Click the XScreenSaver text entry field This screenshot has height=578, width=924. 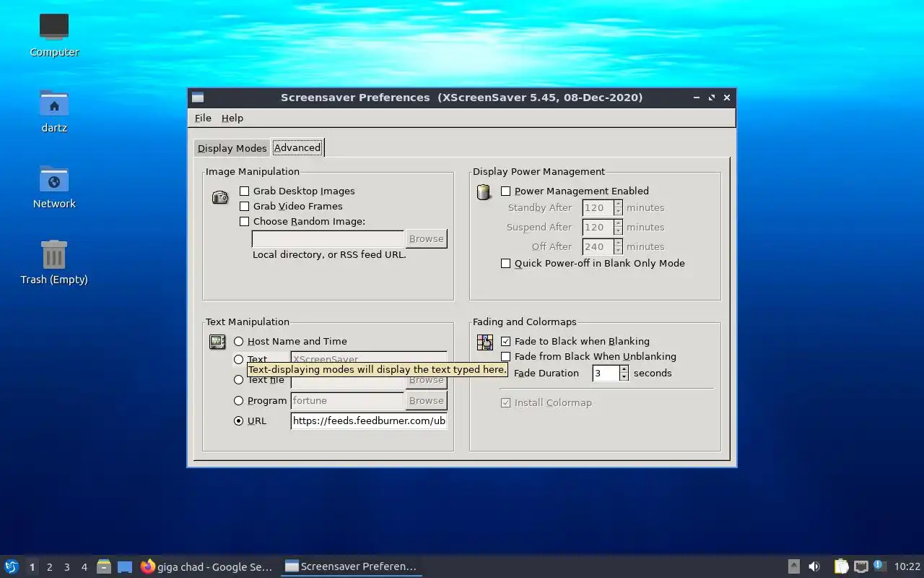click(369, 359)
